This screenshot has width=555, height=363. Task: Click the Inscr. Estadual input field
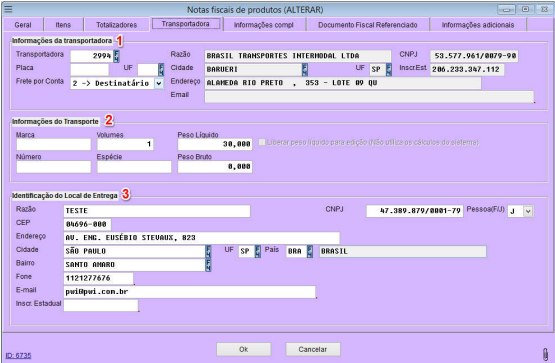pos(101,305)
